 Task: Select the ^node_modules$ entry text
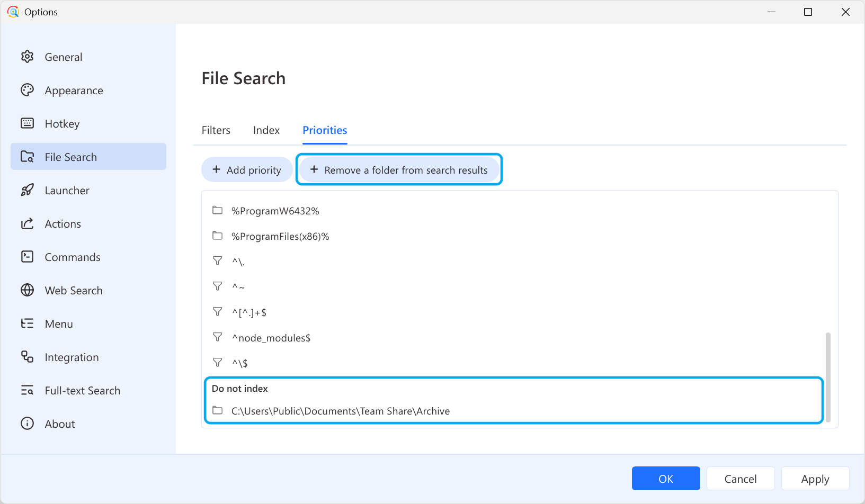pos(271,338)
